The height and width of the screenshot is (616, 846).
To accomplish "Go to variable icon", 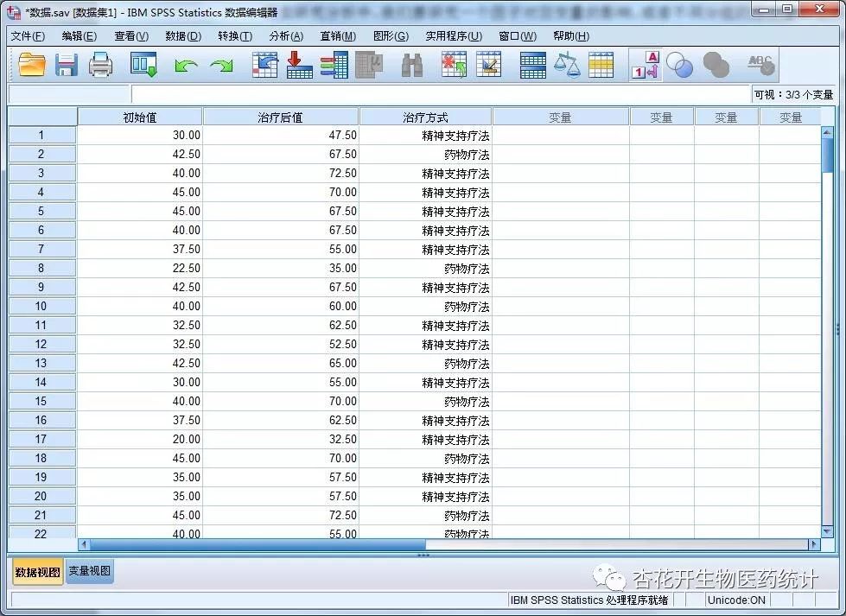I will pos(300,65).
